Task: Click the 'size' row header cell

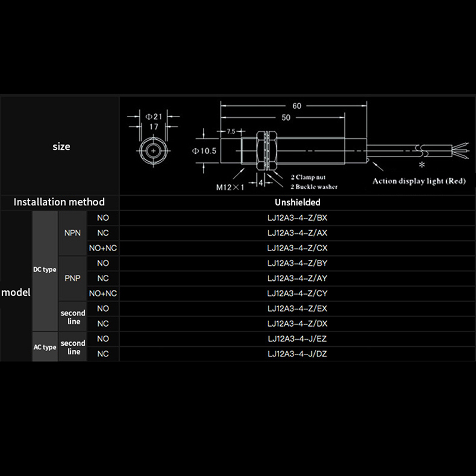Action: pos(61,146)
